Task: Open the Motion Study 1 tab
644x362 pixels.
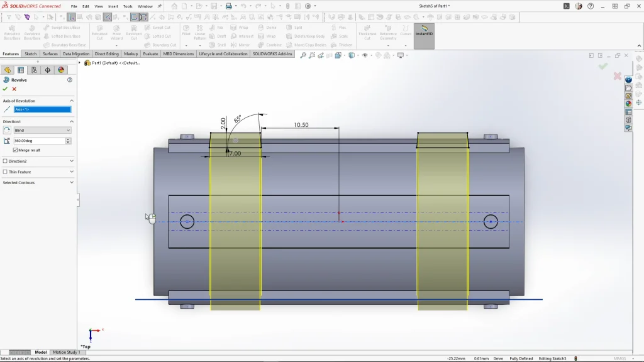Action: click(65, 353)
